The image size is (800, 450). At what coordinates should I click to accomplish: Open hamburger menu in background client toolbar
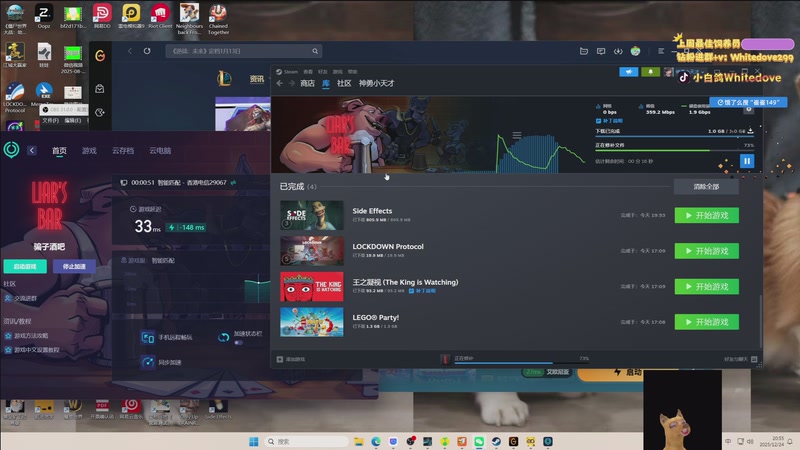[661, 51]
